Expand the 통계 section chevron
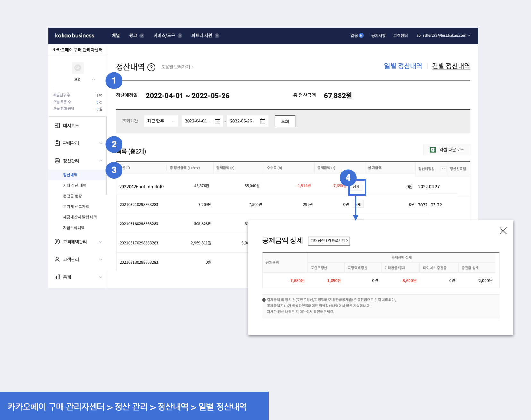531x420 pixels. pos(101,277)
